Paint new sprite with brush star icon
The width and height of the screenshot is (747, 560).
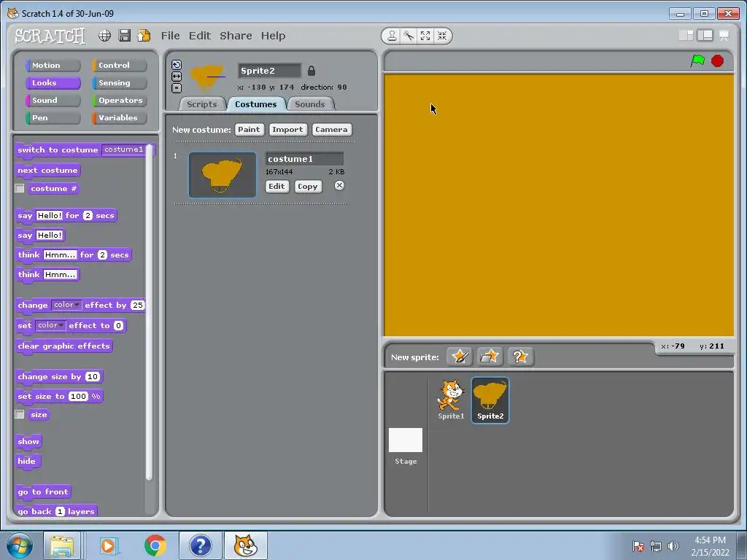[x=460, y=357]
